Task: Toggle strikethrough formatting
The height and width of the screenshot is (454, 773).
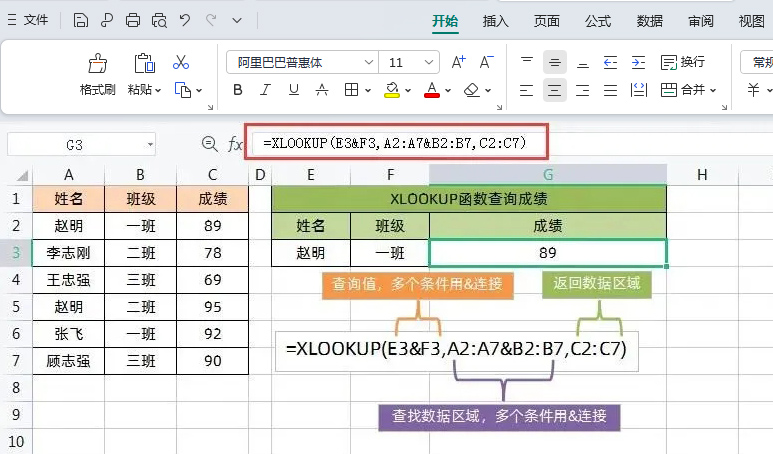Action: pyautogui.click(x=322, y=90)
